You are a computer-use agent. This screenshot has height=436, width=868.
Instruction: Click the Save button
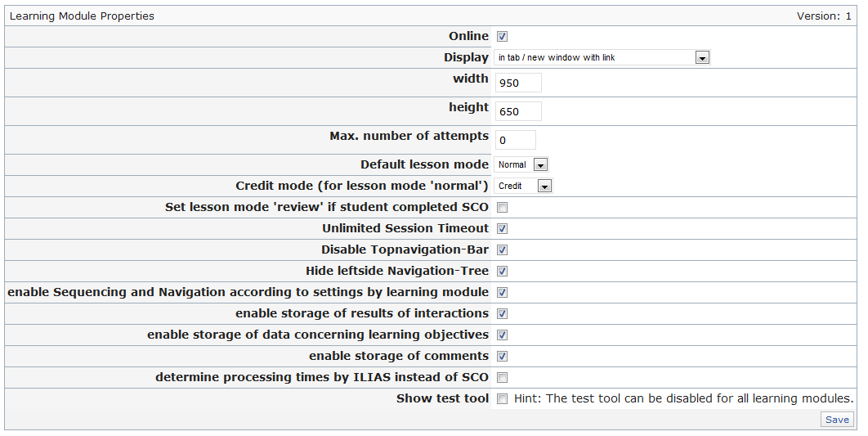pos(837,420)
